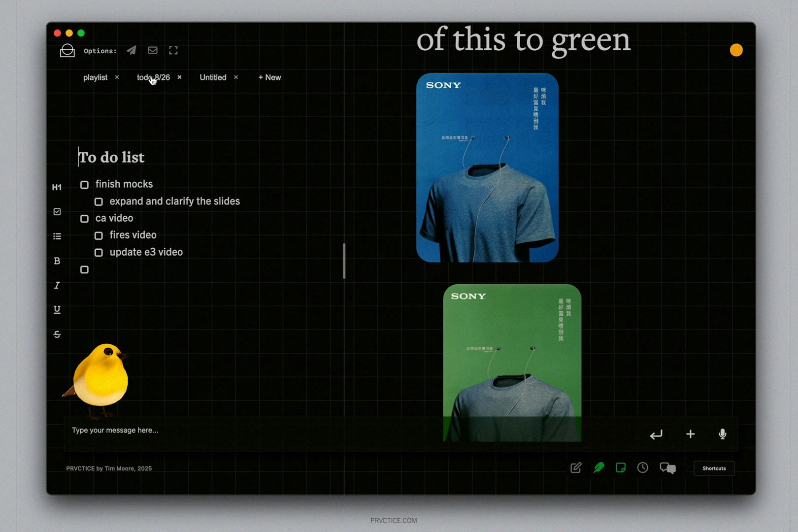
Task: Switch to the Untitled tab
Action: click(213, 77)
